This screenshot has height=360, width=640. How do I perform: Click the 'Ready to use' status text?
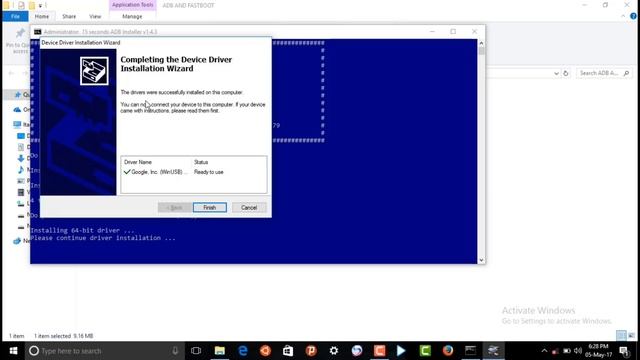click(x=209, y=172)
